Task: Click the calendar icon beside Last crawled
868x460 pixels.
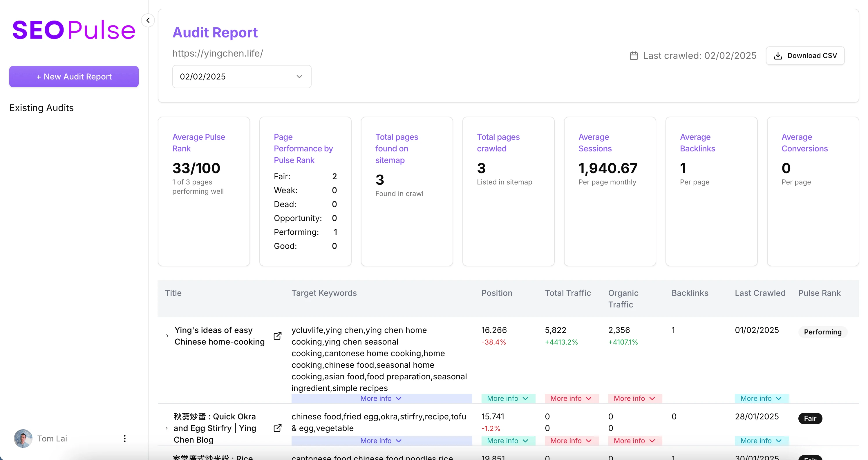Action: coord(634,56)
